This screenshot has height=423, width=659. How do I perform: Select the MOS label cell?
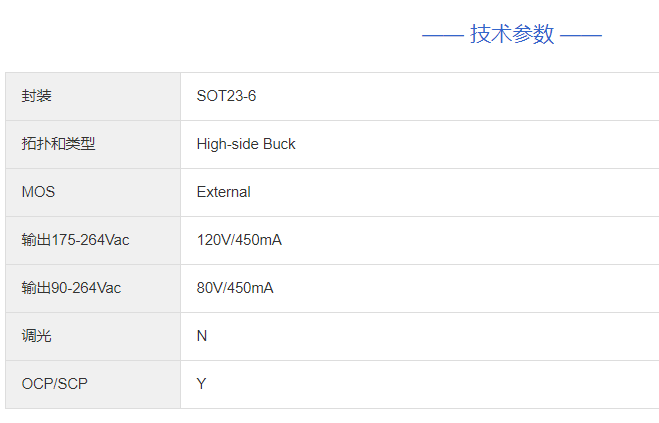[93, 192]
